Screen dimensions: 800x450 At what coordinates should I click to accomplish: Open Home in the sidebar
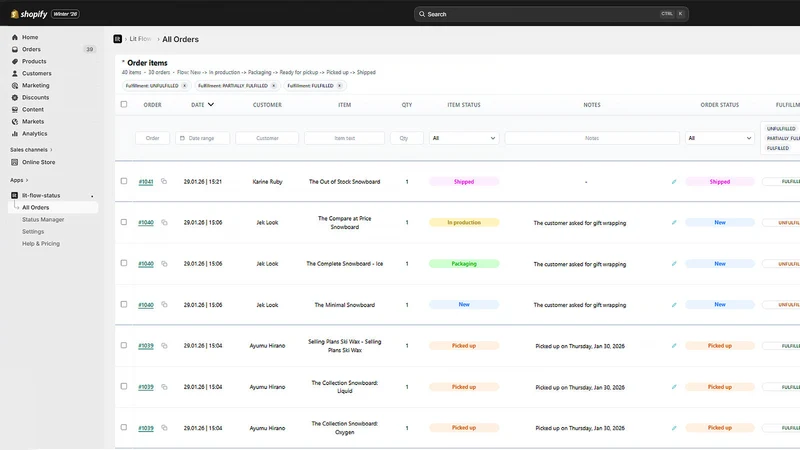coord(30,37)
